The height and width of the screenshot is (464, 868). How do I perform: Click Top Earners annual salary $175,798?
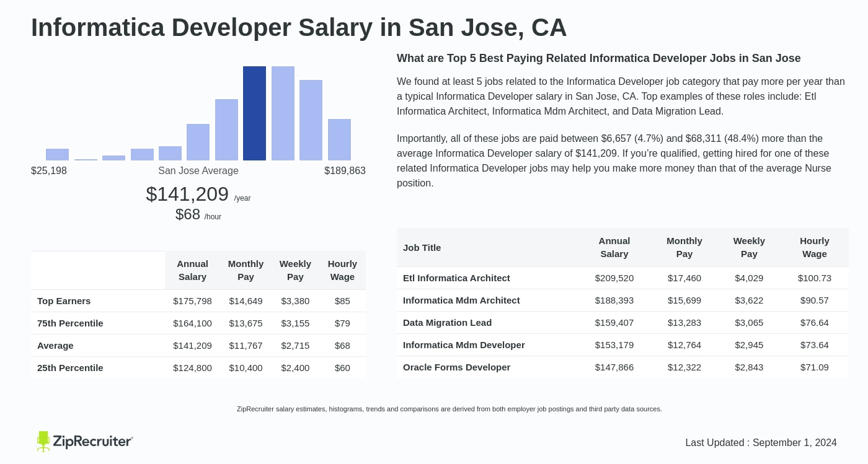pyautogui.click(x=192, y=300)
